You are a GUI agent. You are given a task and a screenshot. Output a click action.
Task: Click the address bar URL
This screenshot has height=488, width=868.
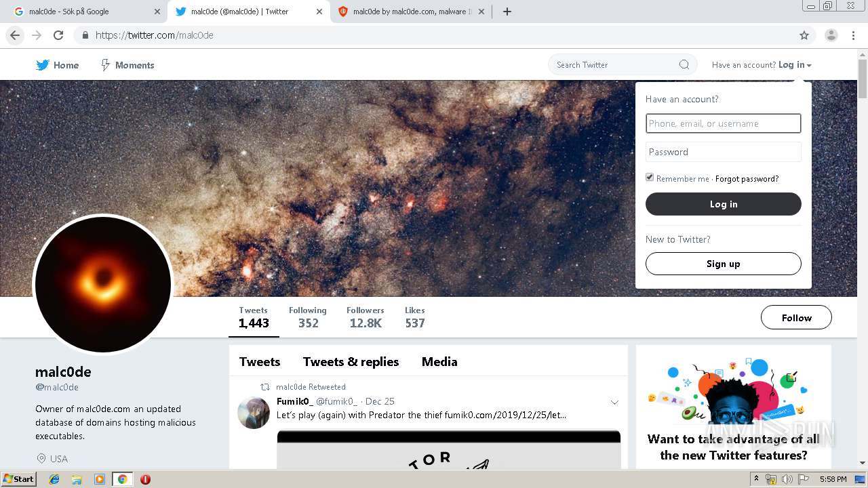[x=155, y=35]
